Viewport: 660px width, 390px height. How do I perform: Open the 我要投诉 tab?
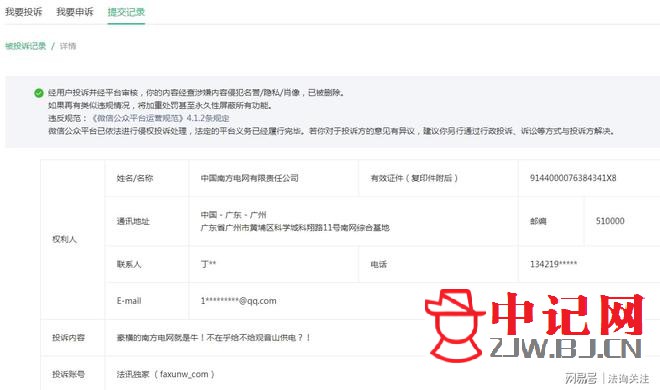tap(24, 12)
